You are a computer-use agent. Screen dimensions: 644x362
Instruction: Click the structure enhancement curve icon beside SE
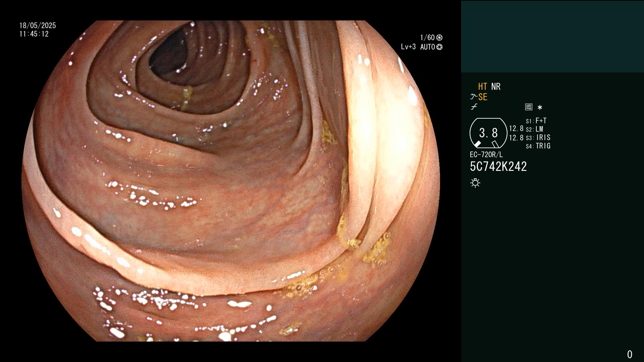tap(473, 97)
